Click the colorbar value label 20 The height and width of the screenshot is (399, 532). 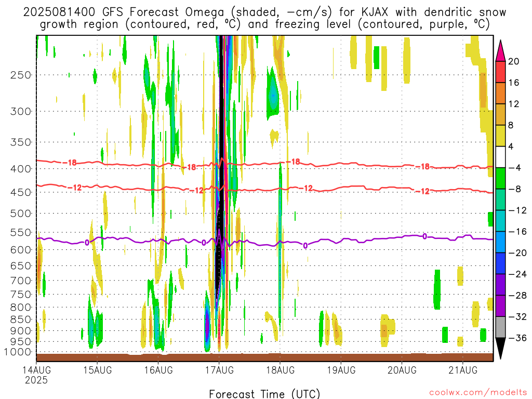pos(514,61)
